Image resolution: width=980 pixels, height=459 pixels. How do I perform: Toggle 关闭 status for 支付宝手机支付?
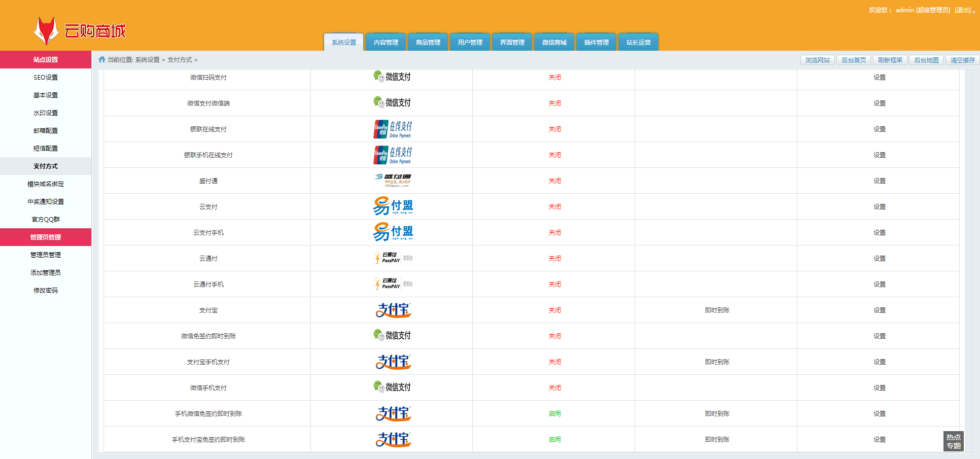click(554, 362)
